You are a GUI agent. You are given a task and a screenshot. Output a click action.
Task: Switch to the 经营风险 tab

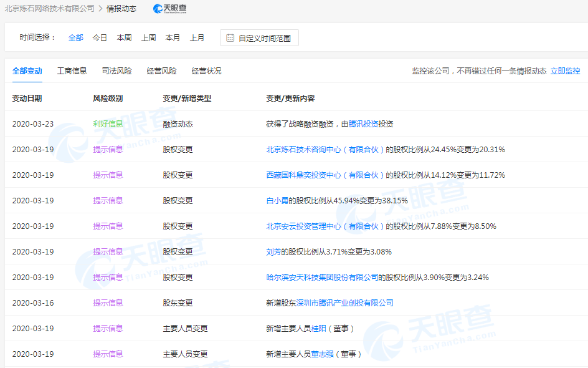[x=161, y=71]
